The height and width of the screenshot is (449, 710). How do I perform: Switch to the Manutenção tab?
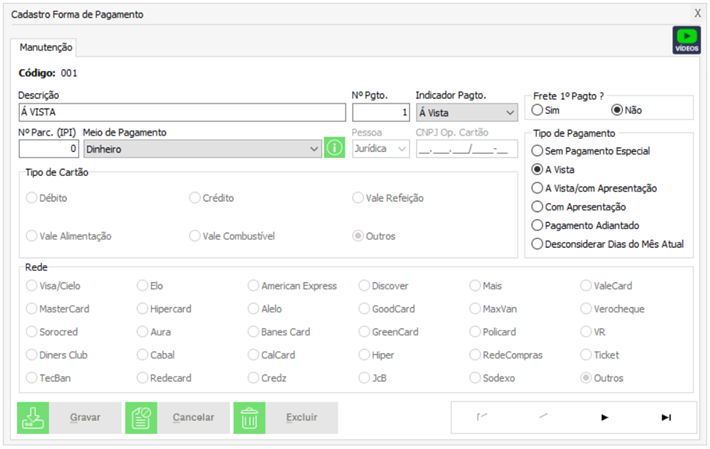coord(45,47)
